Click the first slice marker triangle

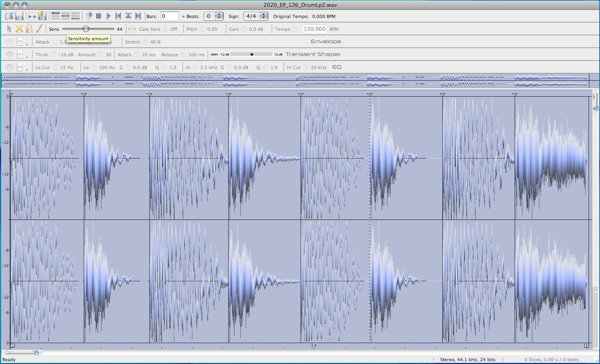(11, 93)
